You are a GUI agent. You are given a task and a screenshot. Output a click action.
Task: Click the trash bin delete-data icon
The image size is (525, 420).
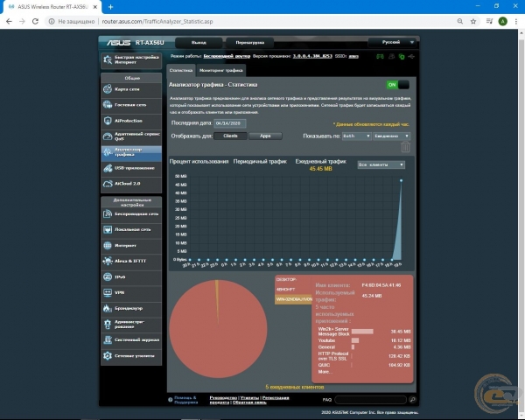[x=405, y=147]
